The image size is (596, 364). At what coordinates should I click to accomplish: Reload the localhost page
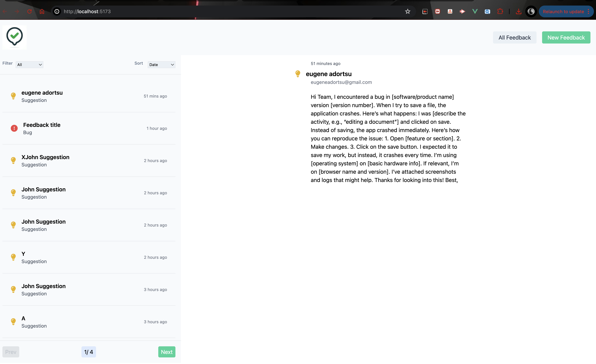(29, 11)
